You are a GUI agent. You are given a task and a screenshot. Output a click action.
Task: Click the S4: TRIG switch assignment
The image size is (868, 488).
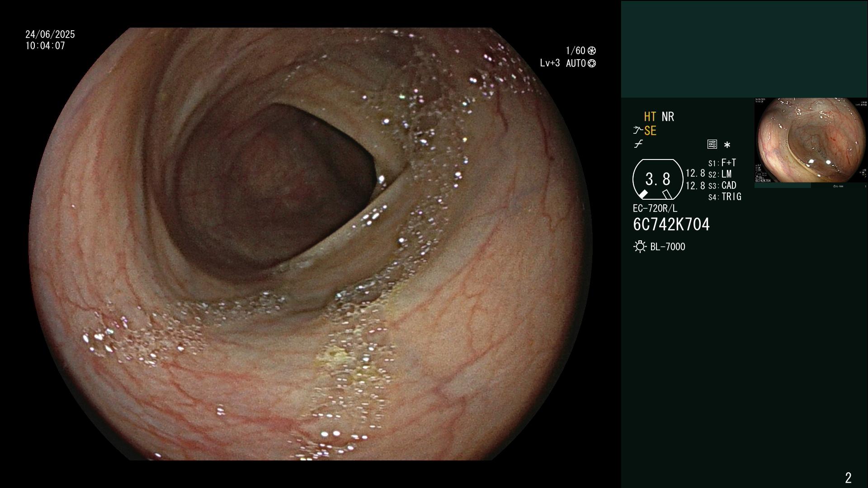coord(725,197)
